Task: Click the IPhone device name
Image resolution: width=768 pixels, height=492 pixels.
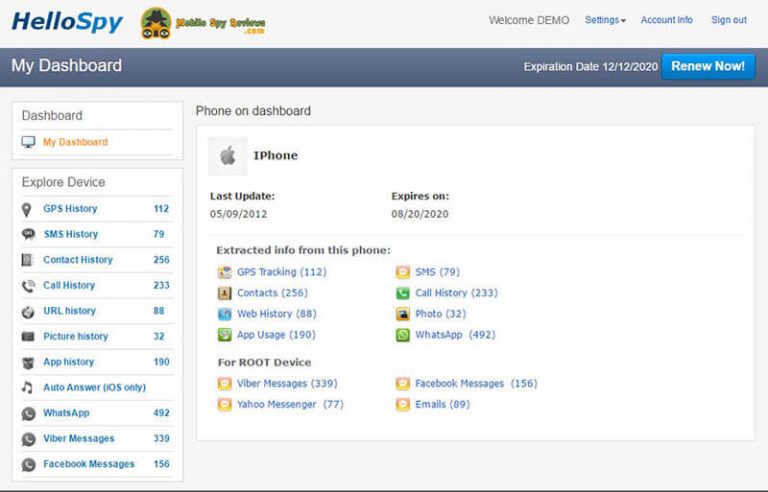Action: coord(276,156)
